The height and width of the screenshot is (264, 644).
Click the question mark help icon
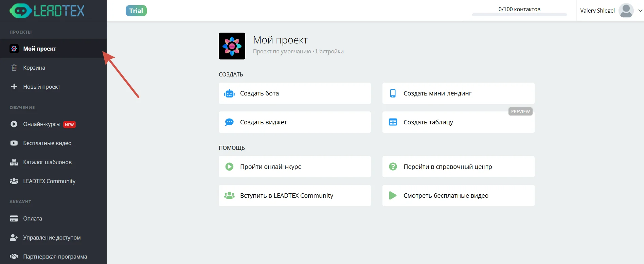click(x=393, y=166)
